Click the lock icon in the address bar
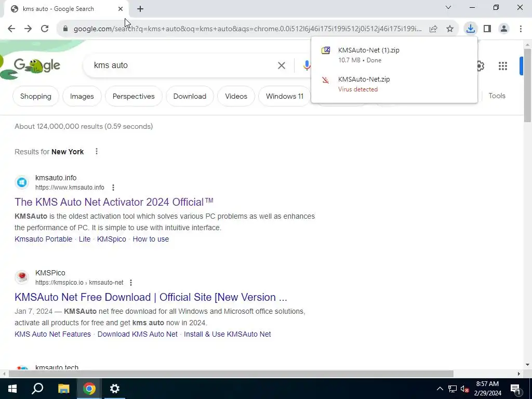Image resolution: width=532 pixels, height=399 pixels. (65, 29)
